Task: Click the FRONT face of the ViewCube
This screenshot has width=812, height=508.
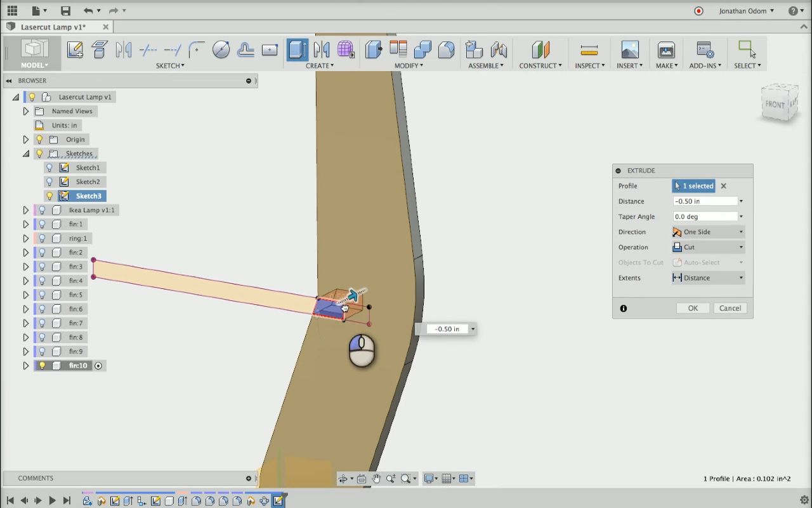Action: [775, 104]
